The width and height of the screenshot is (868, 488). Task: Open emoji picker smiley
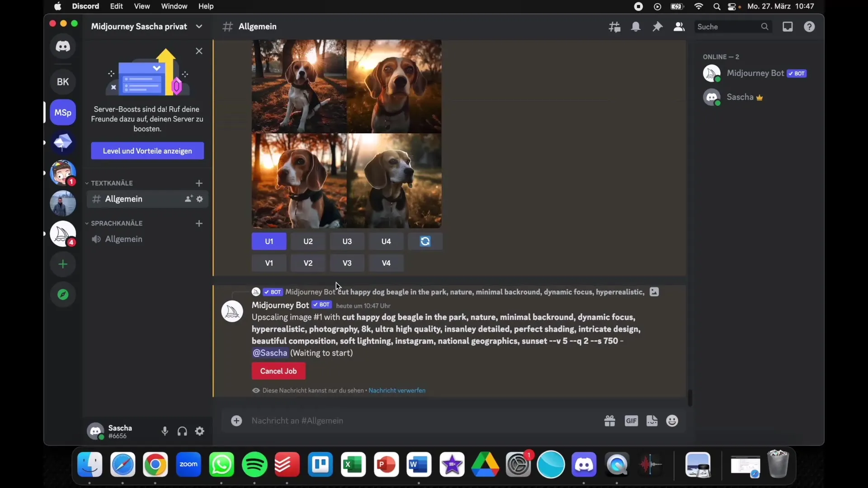673,421
